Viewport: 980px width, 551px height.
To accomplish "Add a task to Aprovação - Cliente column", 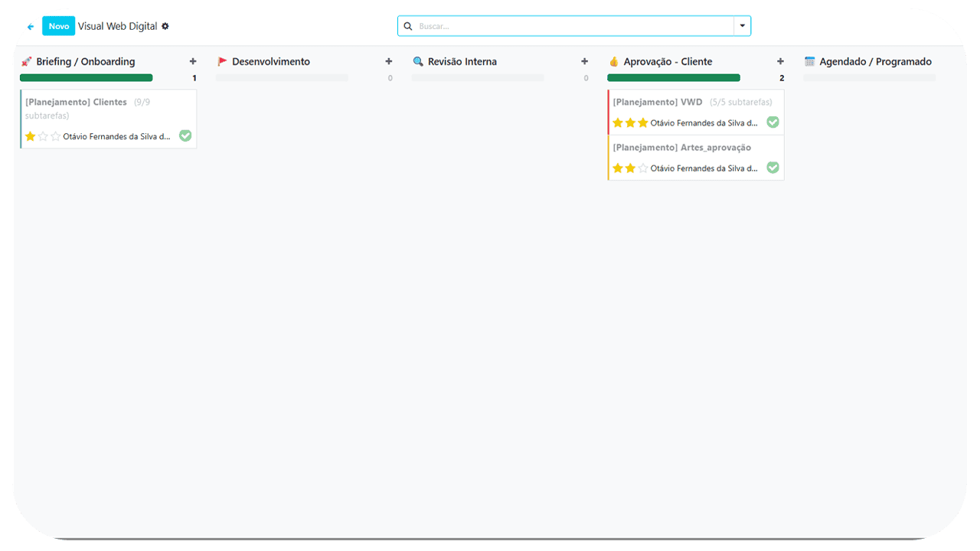I will [x=780, y=61].
